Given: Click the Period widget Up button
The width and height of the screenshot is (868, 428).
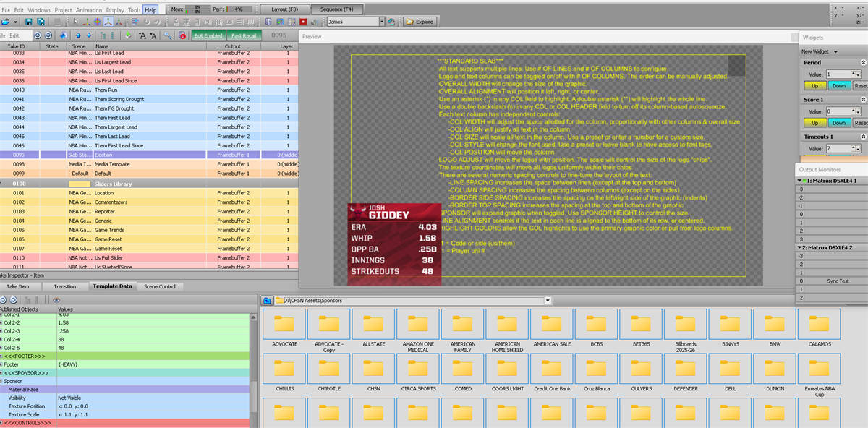Looking at the screenshot, I should (815, 86).
